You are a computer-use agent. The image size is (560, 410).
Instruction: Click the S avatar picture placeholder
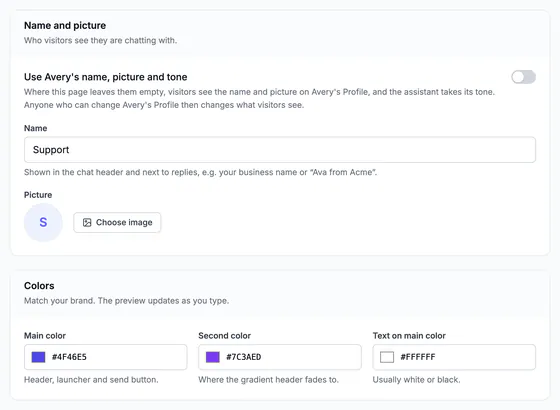[43, 222]
